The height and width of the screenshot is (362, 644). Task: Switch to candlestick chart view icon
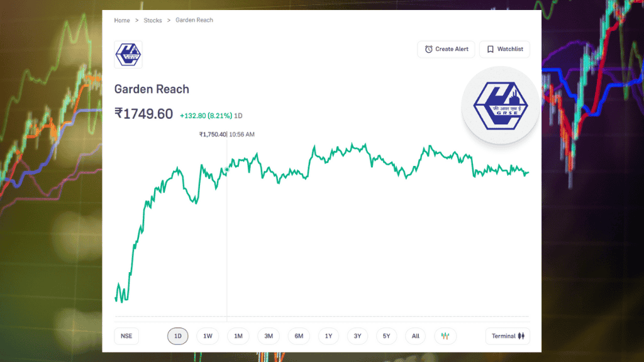click(x=445, y=336)
